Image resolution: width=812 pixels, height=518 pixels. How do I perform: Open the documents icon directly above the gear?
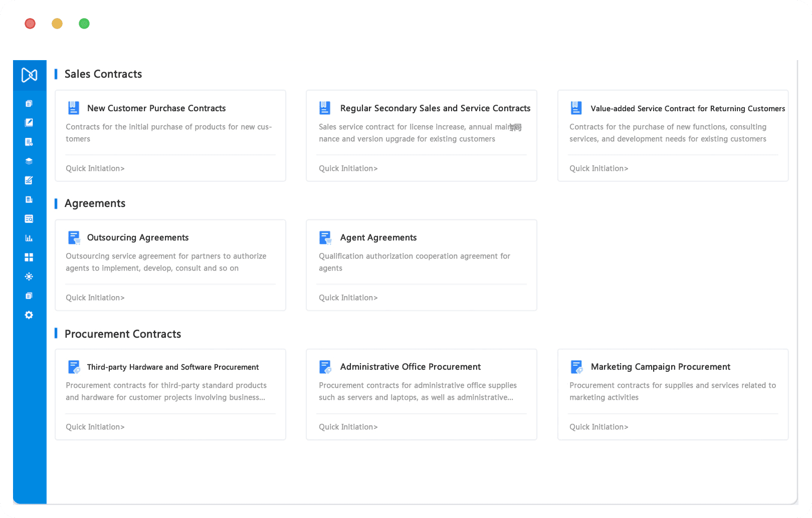(29, 296)
